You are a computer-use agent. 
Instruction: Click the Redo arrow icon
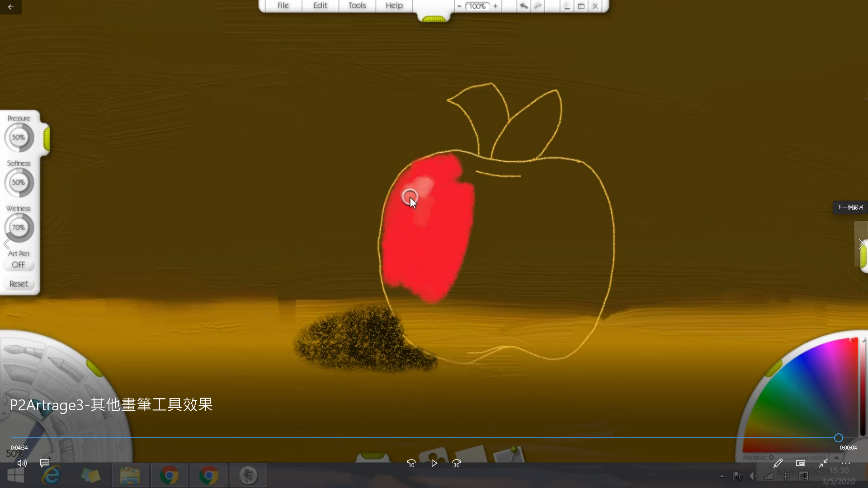pos(538,6)
